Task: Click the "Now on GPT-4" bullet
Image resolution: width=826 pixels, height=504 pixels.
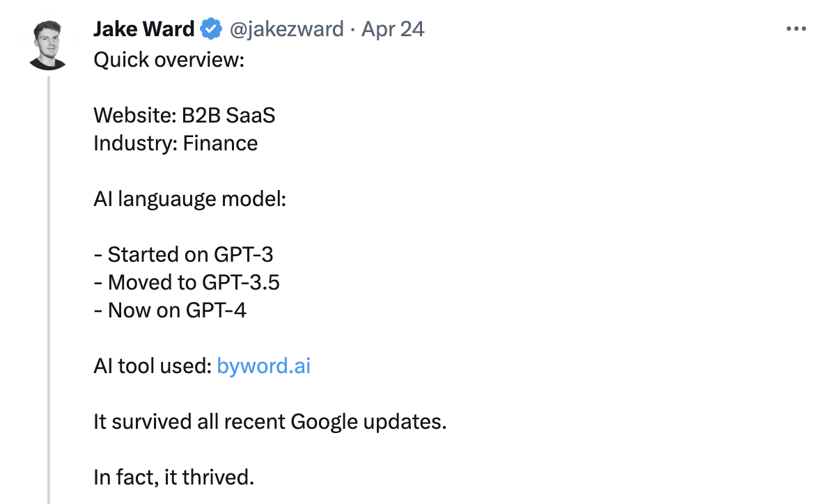Action: coord(170,310)
